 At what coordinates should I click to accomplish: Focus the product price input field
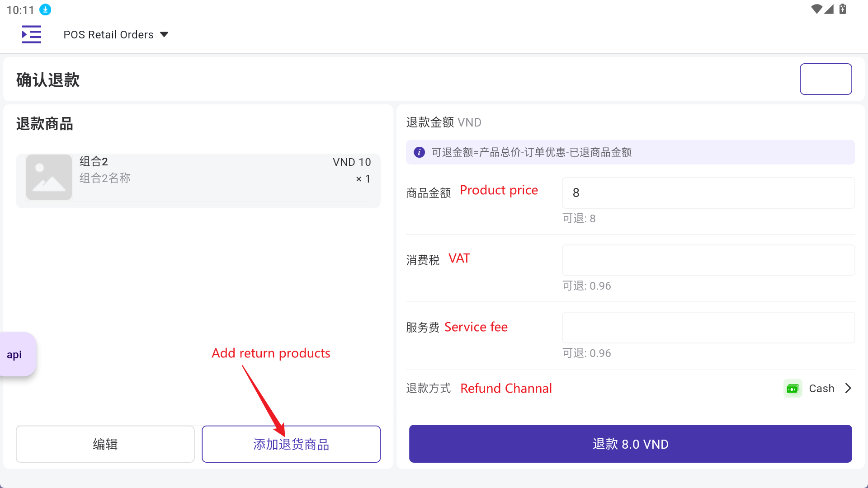(x=708, y=193)
